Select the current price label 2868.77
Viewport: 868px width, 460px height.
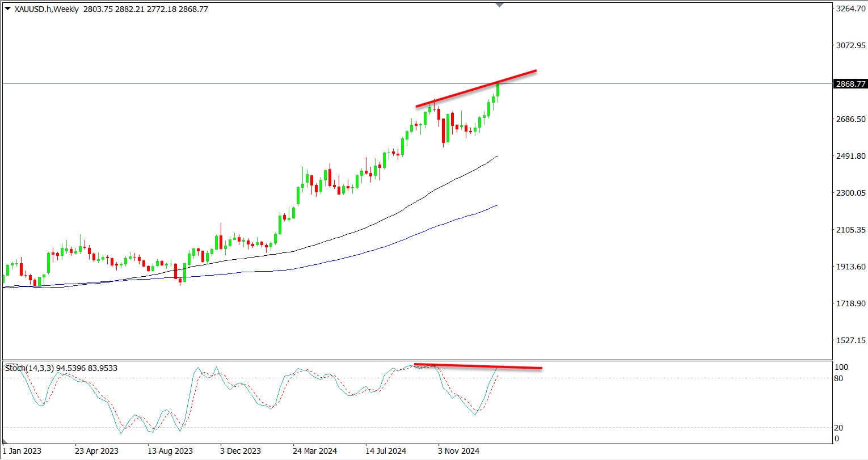click(x=850, y=84)
